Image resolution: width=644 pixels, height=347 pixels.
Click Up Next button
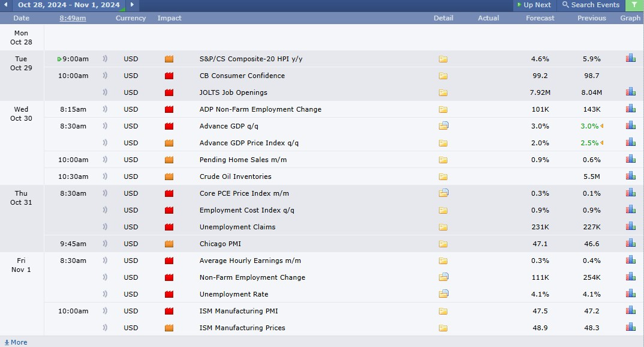pos(534,5)
